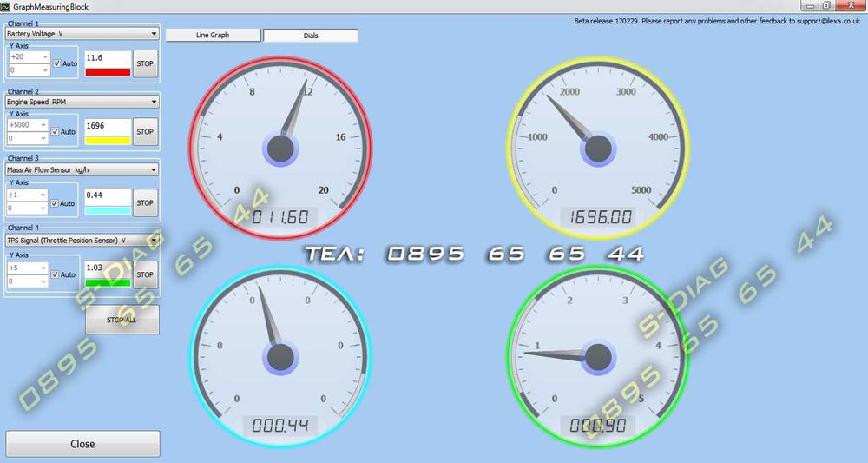This screenshot has width=868, height=463.
Task: Click the Channel 4 group label
Action: click(x=23, y=228)
